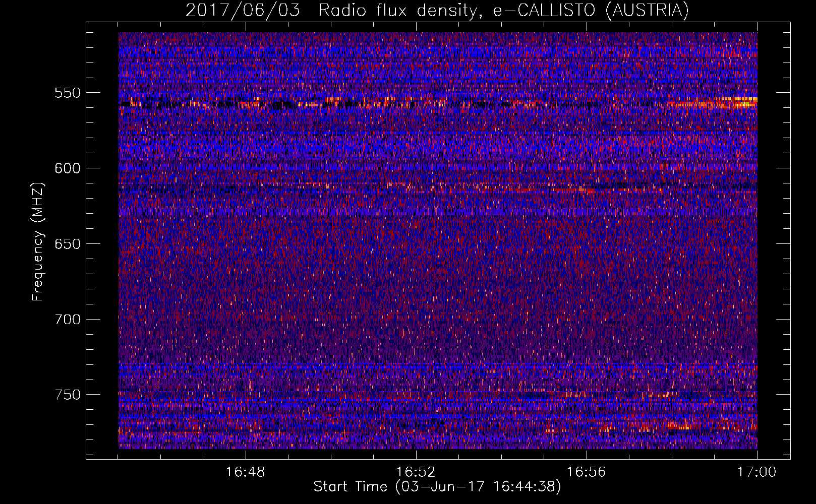
Task: Click the 600 frequency tick label
Action: 68,168
